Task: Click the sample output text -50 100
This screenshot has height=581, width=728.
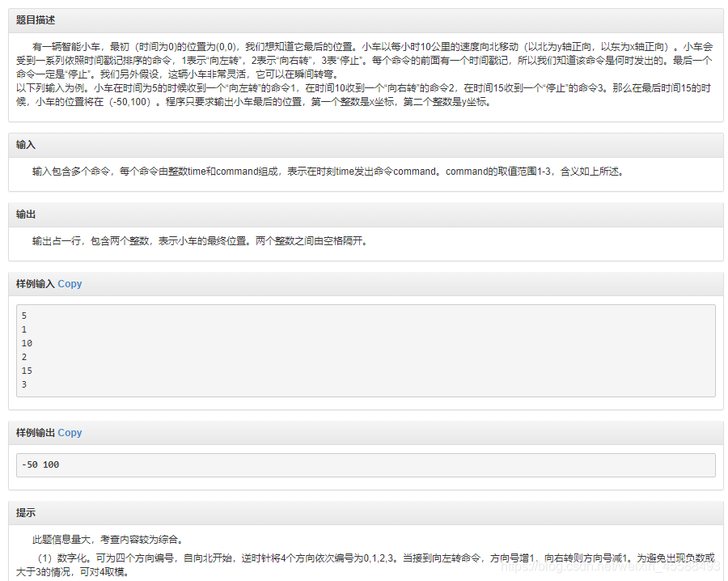Action: (x=40, y=464)
